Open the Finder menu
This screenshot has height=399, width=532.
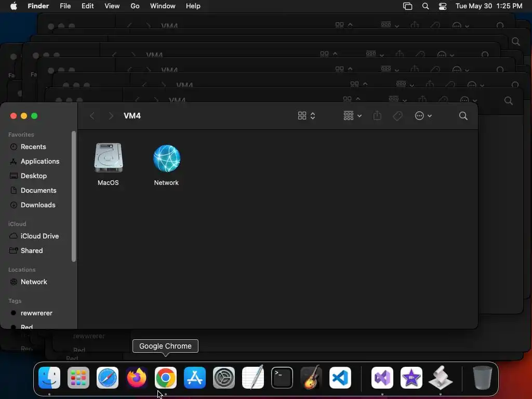tap(38, 6)
